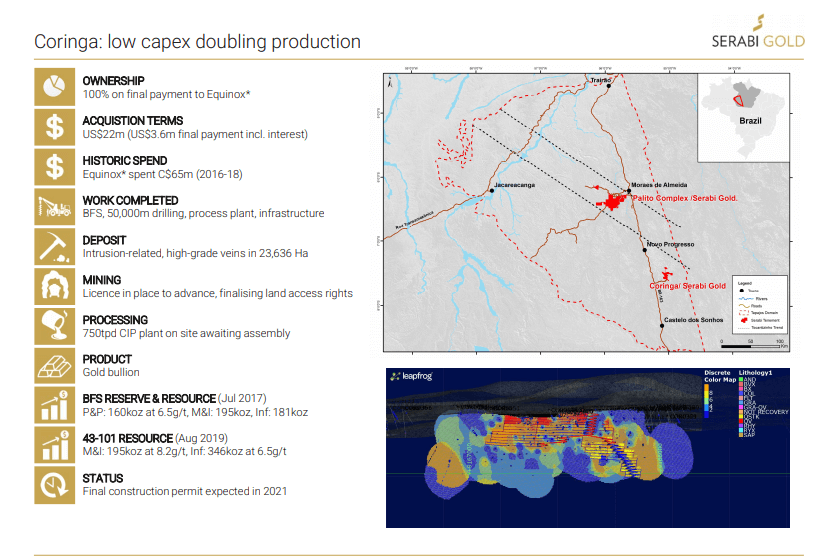Click 'US$22m (US$3.6m final payment incl. interest)'
The image size is (824, 558).
tap(195, 135)
